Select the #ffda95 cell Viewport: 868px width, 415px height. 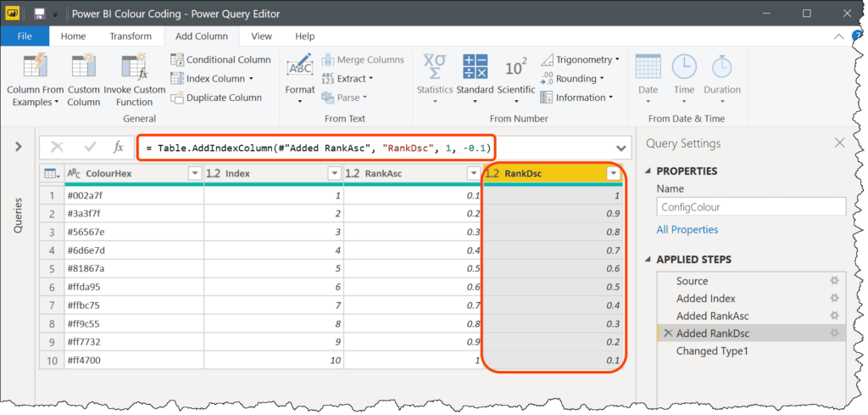pos(135,287)
